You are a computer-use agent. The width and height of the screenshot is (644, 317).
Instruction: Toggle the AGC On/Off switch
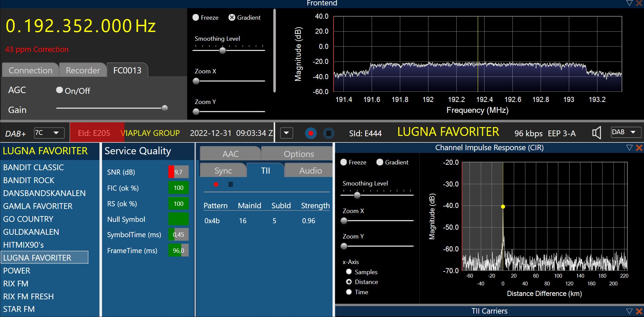coord(60,90)
